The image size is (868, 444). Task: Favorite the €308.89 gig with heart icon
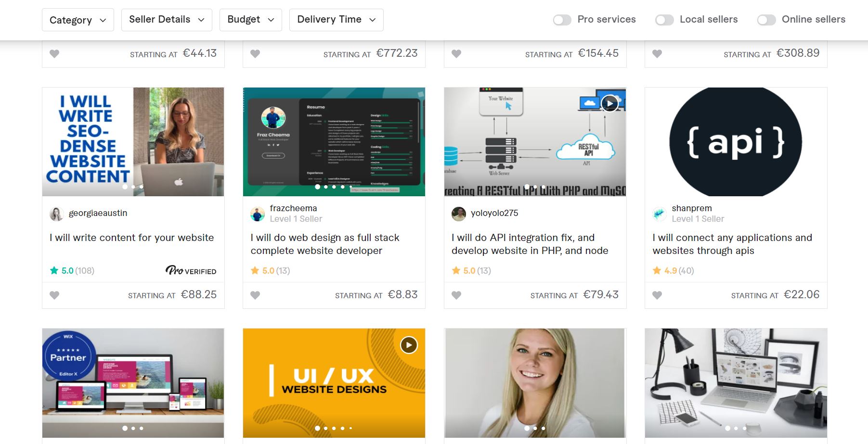tap(657, 54)
